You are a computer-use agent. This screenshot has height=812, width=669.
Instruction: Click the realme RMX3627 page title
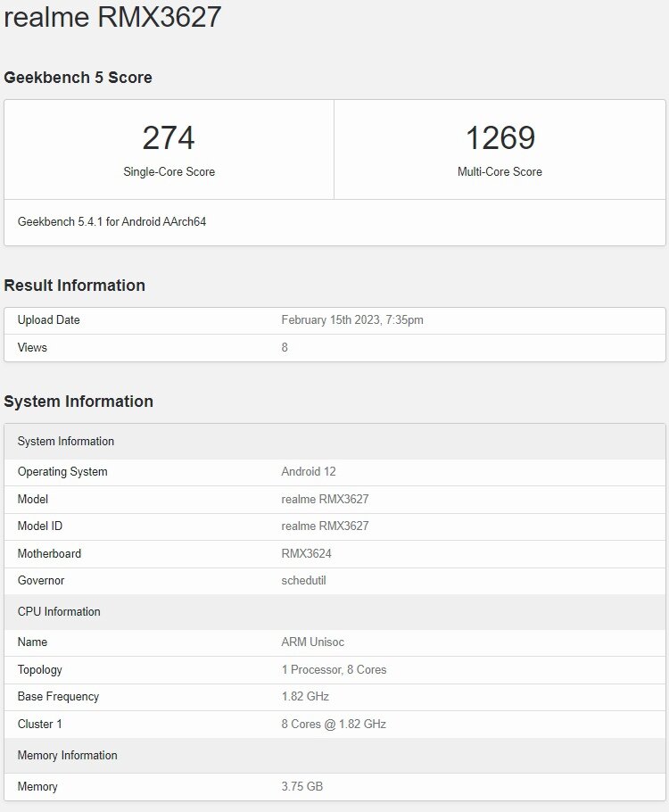[x=112, y=17]
